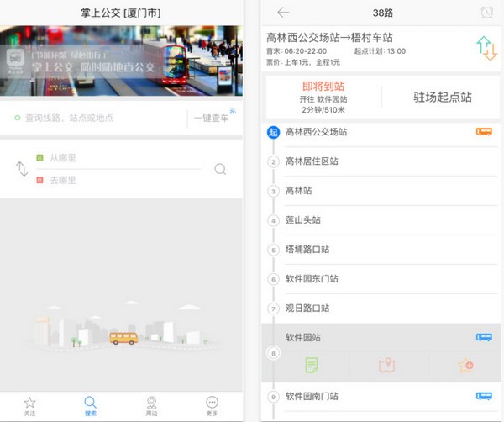
Task: Tap the bus logo icon on banner
Action: coord(15,59)
